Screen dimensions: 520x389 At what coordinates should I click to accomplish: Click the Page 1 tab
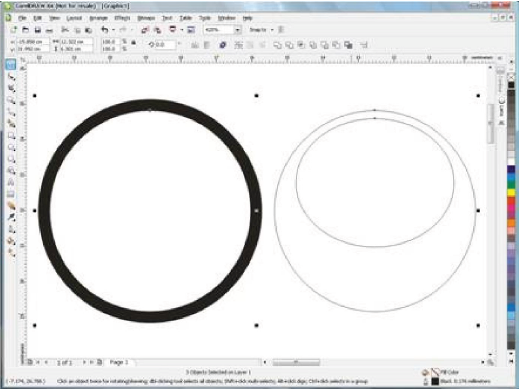click(119, 362)
